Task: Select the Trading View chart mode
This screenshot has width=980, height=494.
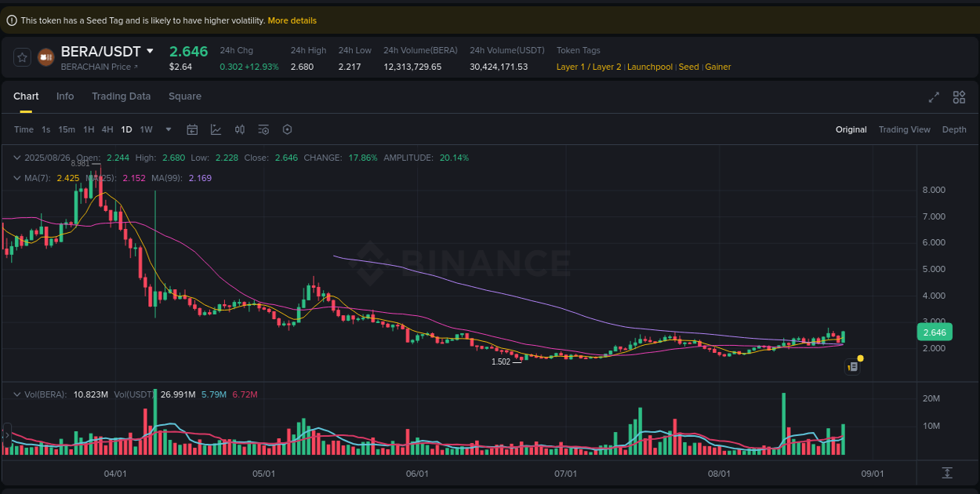Action: pyautogui.click(x=904, y=129)
